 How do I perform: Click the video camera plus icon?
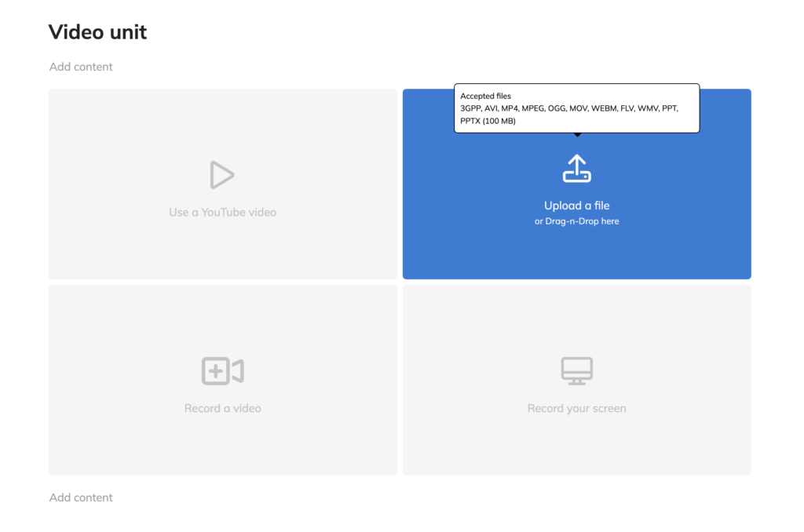(x=222, y=371)
